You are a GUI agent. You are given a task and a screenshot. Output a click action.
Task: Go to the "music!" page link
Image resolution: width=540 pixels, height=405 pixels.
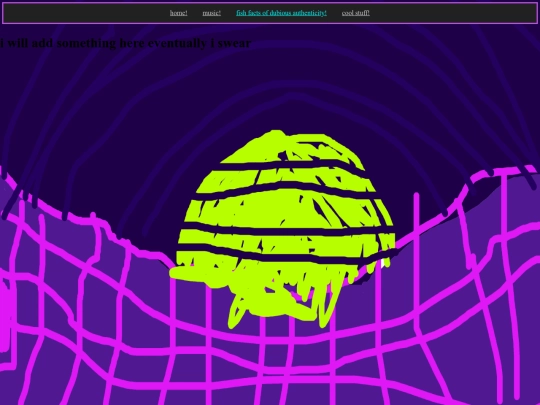click(211, 13)
